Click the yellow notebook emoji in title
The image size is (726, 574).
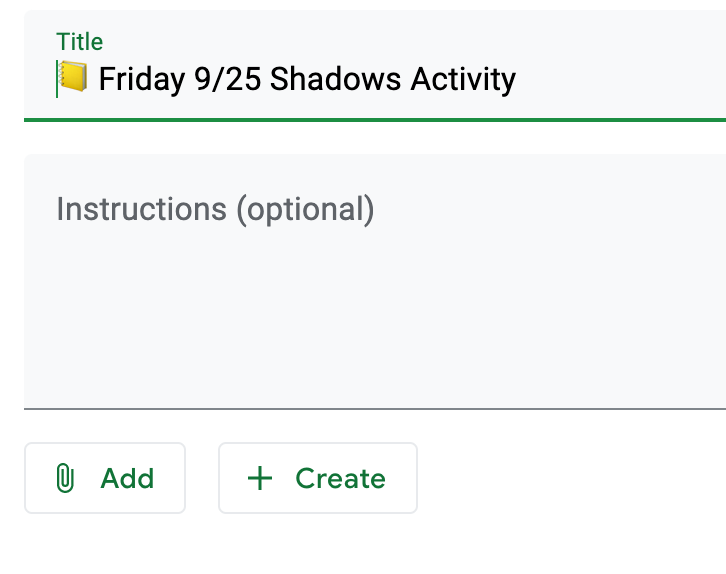[x=73, y=77]
